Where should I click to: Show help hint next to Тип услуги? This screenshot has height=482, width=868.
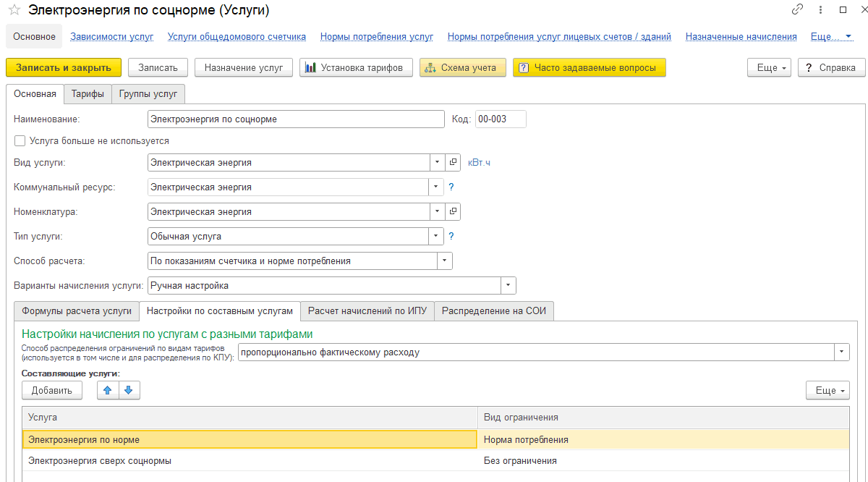point(451,236)
